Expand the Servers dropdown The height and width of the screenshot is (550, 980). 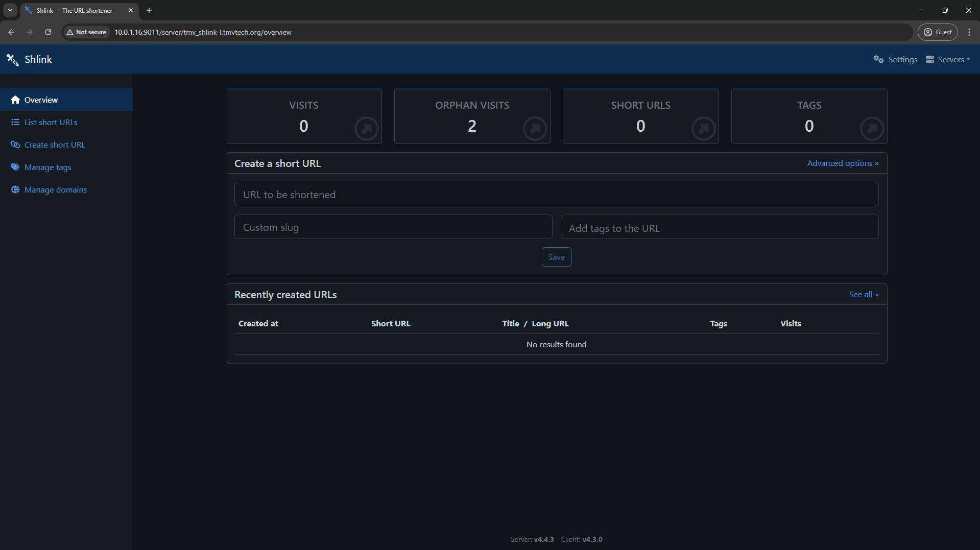[948, 60]
